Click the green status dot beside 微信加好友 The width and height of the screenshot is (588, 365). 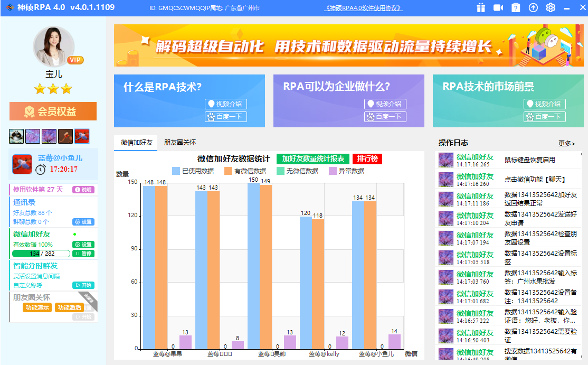point(74,235)
